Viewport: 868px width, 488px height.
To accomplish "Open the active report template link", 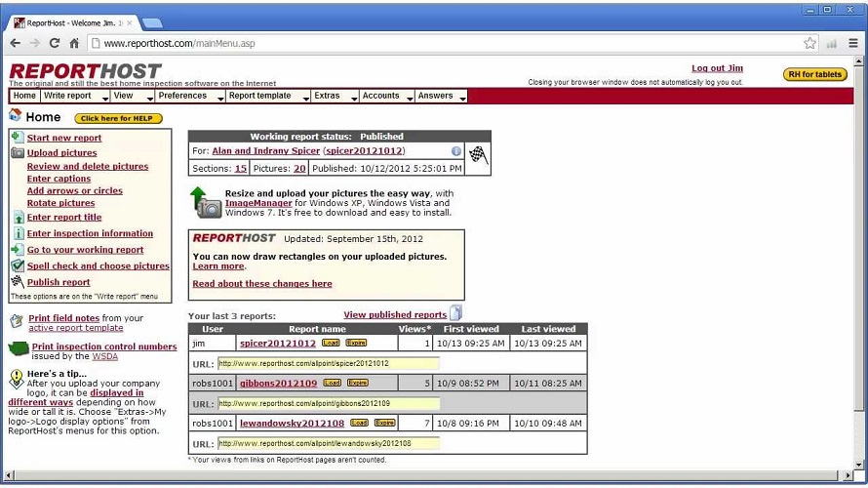I will [x=76, y=328].
